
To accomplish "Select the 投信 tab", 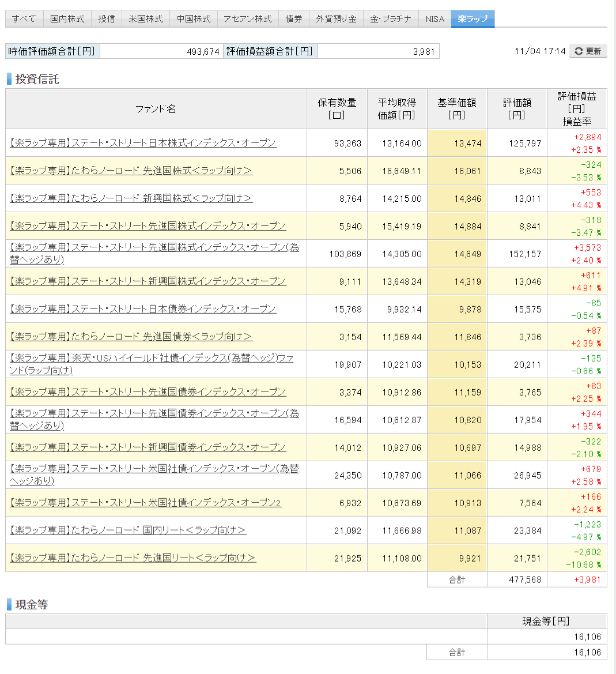I will point(107,19).
